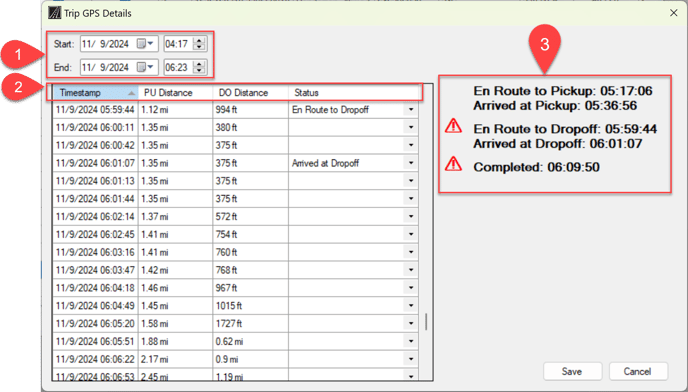This screenshot has height=392, width=688.
Task: Click PU distance cell 1.12 mi
Action: click(x=176, y=110)
